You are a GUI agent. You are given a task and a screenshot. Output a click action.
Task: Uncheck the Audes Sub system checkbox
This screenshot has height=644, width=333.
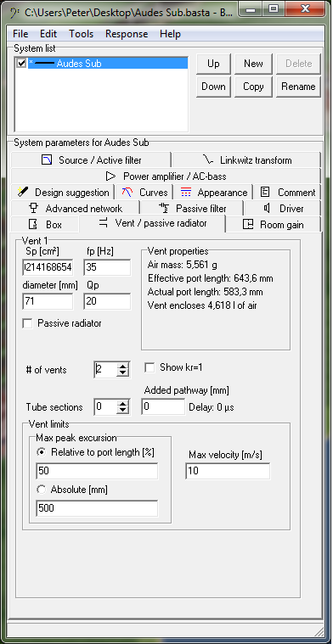pos(21,64)
